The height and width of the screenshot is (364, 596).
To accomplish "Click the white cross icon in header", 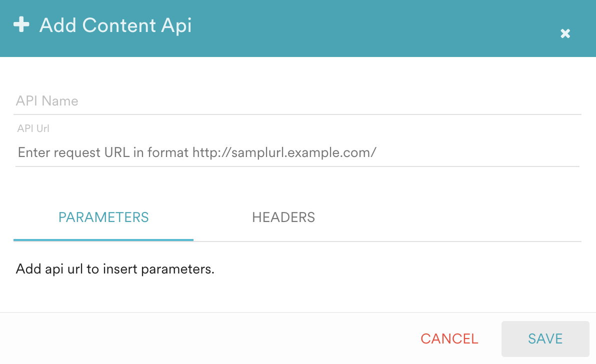I will pyautogui.click(x=565, y=33).
